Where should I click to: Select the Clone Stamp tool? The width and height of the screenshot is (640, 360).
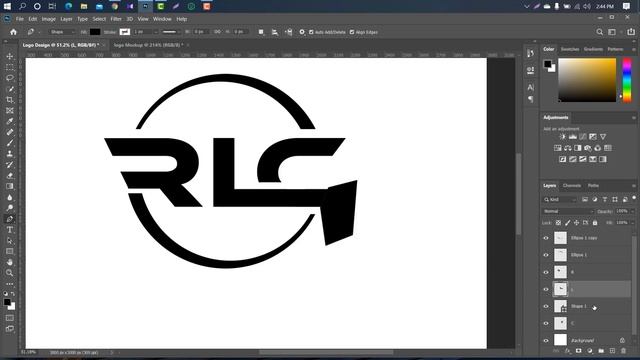(10, 154)
